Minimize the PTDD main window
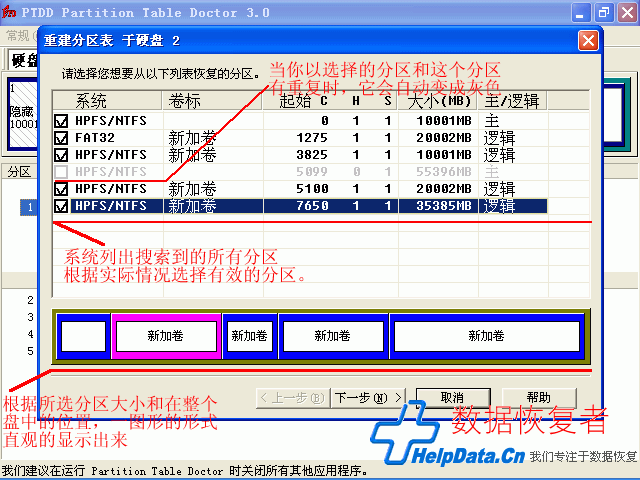This screenshot has width=640, height=480. [x=580, y=13]
